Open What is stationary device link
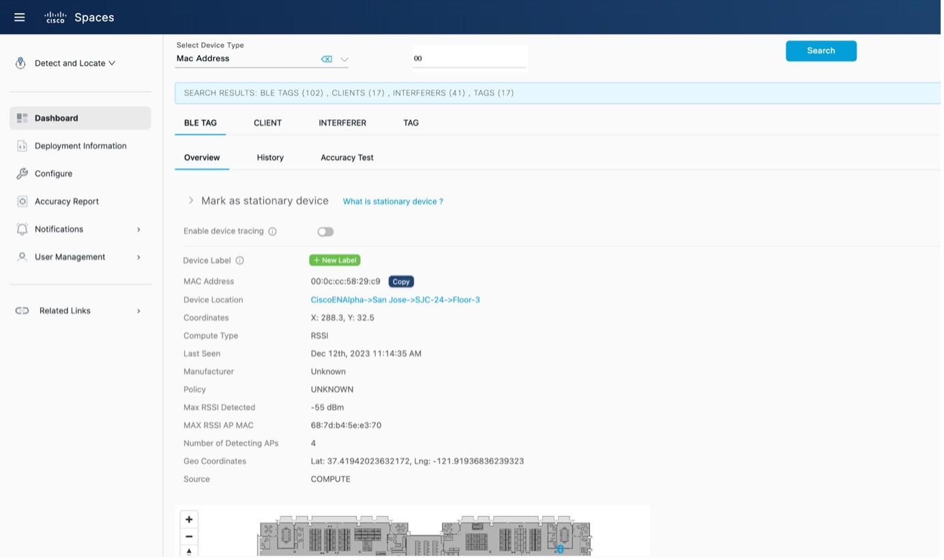Viewport: 944px width, 560px height. point(394,202)
